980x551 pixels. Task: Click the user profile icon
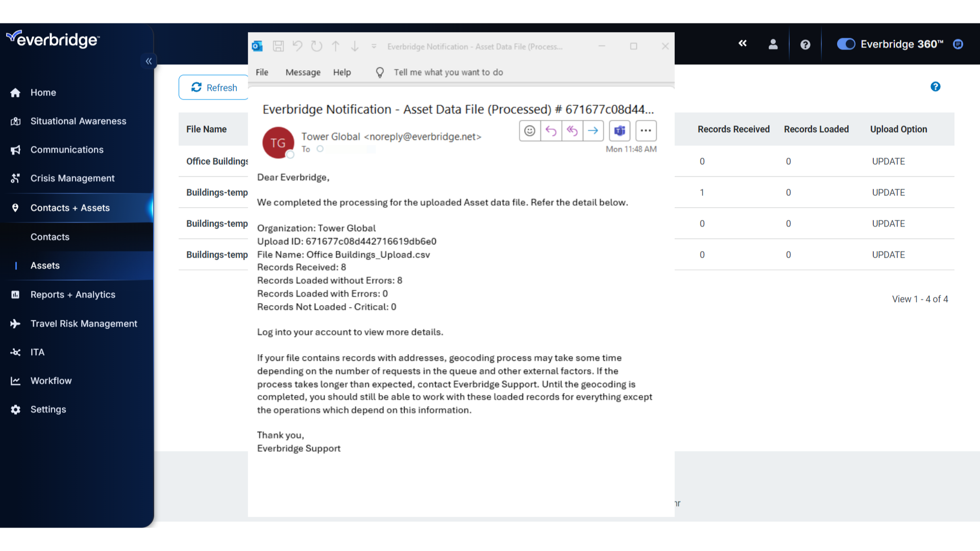coord(773,44)
